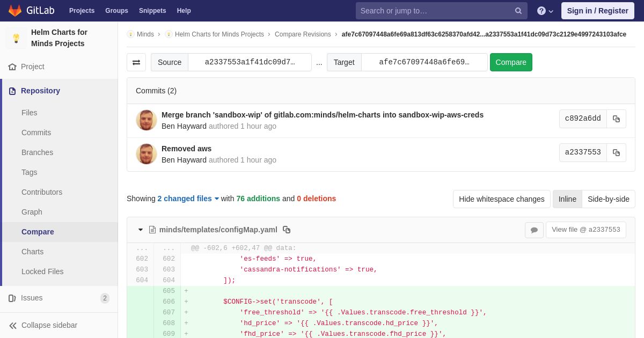Viewport: 644px width, 338px height.
Task: Click old line number 603 in diff
Action: click(142, 270)
